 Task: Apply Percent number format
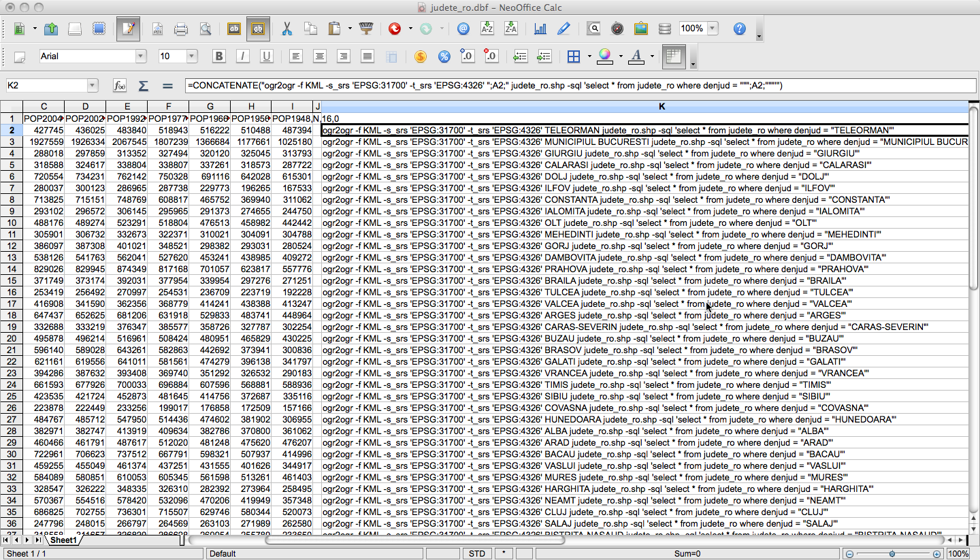[444, 56]
